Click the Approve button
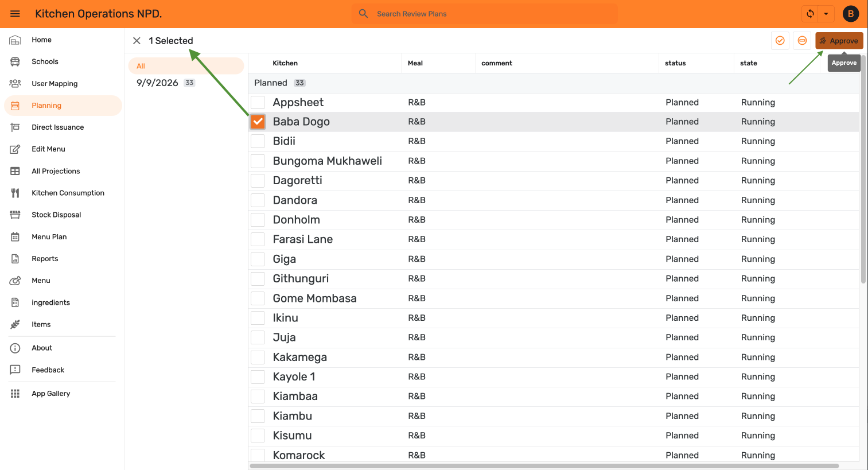This screenshot has height=470, width=868. 839,41
